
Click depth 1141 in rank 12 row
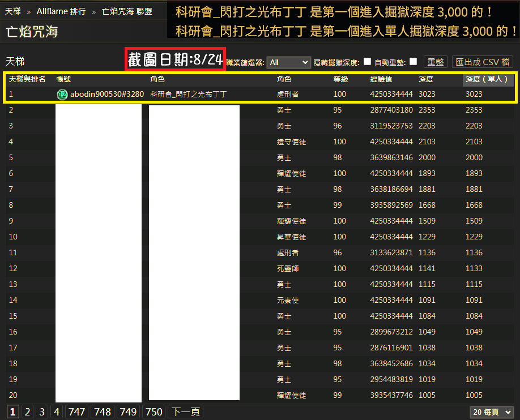[x=427, y=268]
